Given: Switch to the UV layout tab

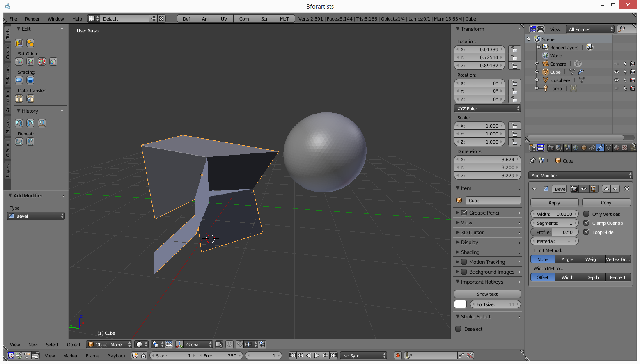Looking at the screenshot, I should click(x=224, y=18).
